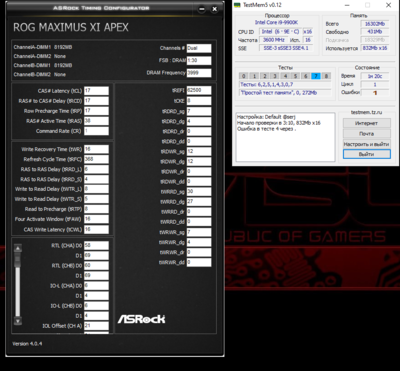Minimize the ASRock Timing Configurator window
The height and width of the screenshot is (371, 400).
(201, 9)
